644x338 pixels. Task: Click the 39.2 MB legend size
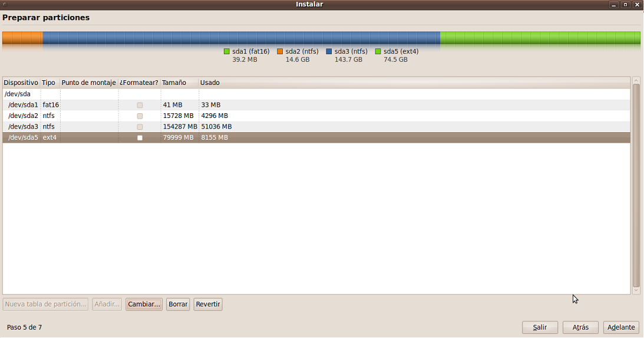(x=245, y=60)
